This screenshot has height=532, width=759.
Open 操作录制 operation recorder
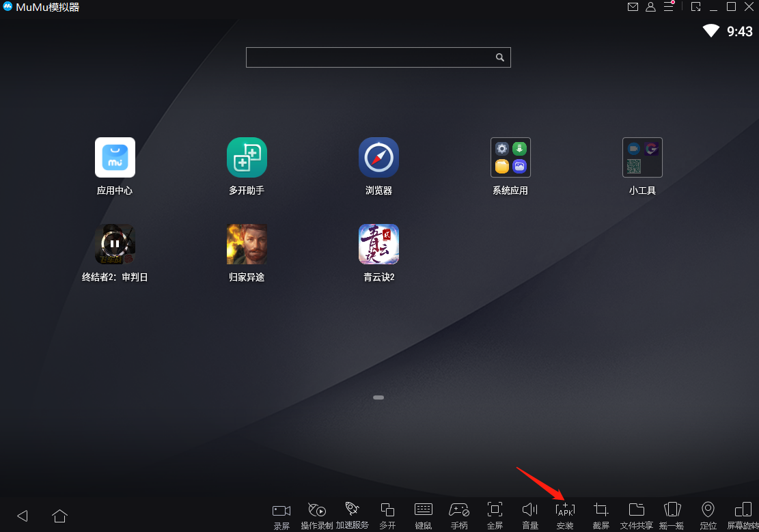[316, 509]
